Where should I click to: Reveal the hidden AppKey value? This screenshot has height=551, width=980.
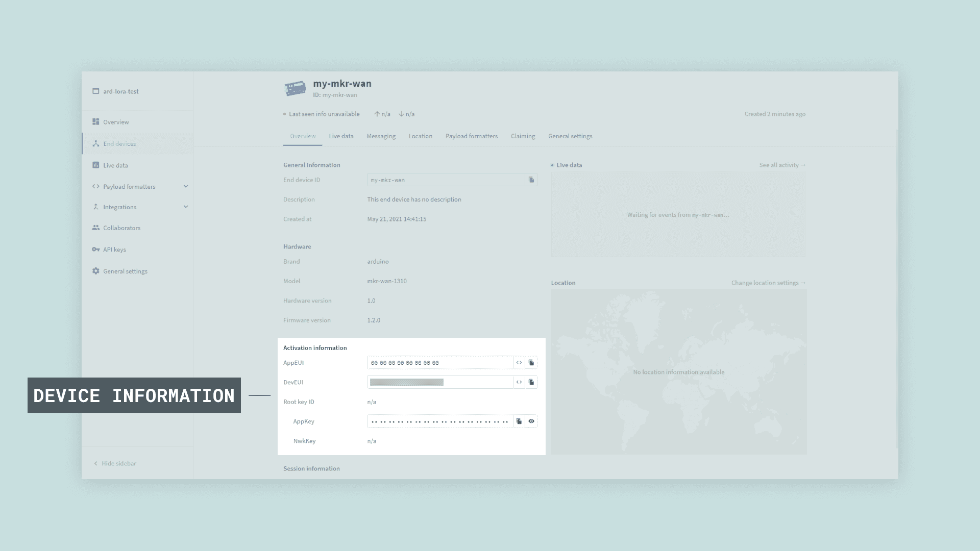[x=531, y=421]
